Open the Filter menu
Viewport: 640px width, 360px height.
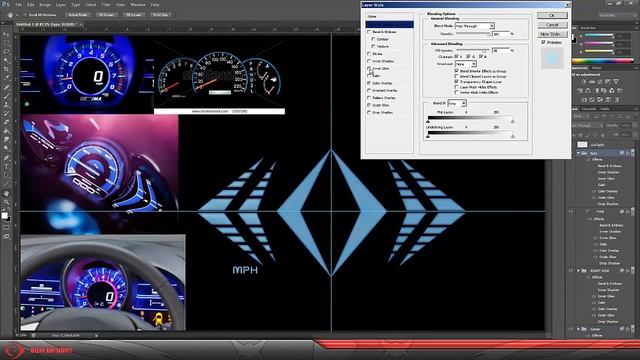pos(106,4)
